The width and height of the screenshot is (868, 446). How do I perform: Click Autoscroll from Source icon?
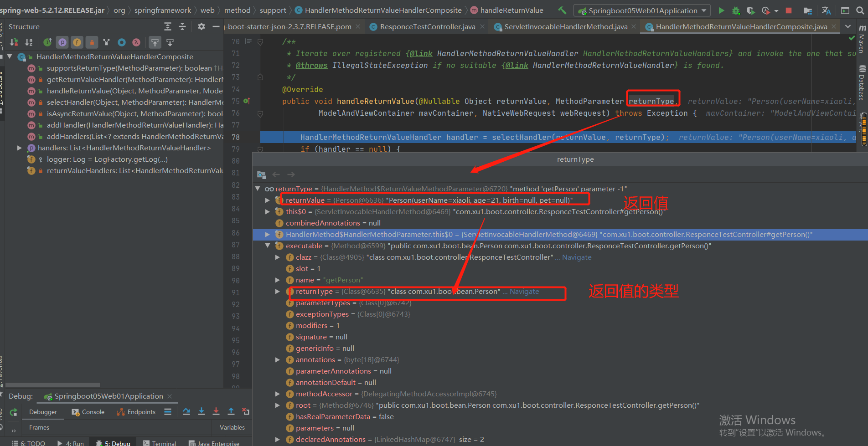pyautogui.click(x=170, y=42)
